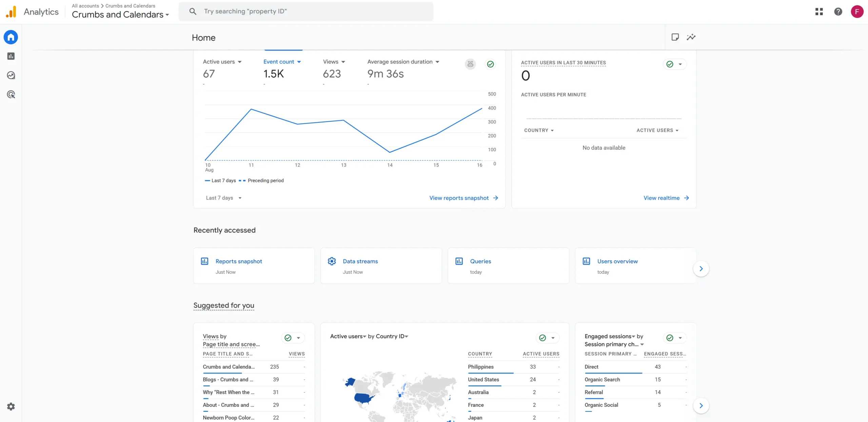Click the United States region on the map
This screenshot has height=422, width=868.
(x=363, y=398)
